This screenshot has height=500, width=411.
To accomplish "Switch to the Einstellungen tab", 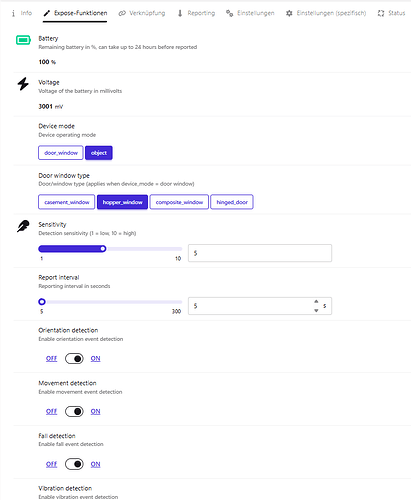I will [250, 13].
